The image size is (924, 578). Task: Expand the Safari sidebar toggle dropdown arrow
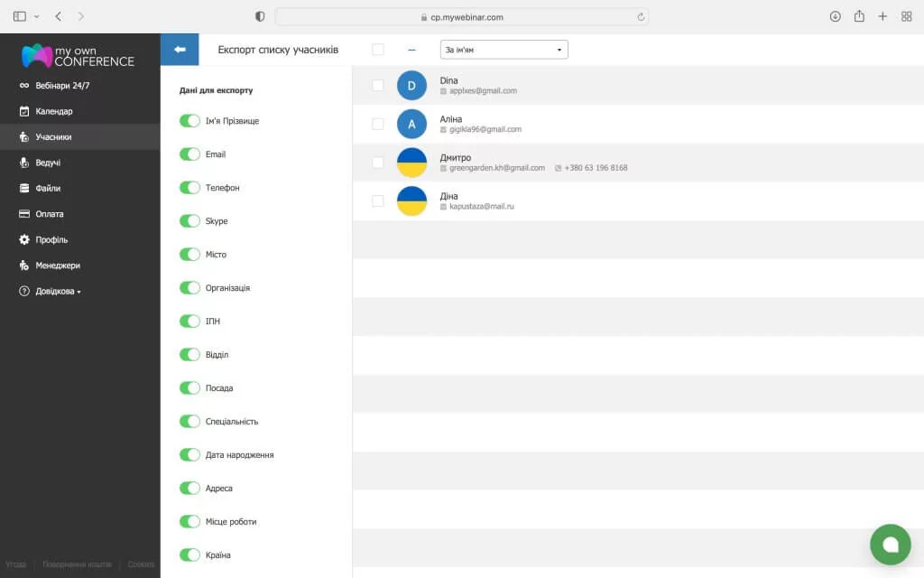point(37,16)
